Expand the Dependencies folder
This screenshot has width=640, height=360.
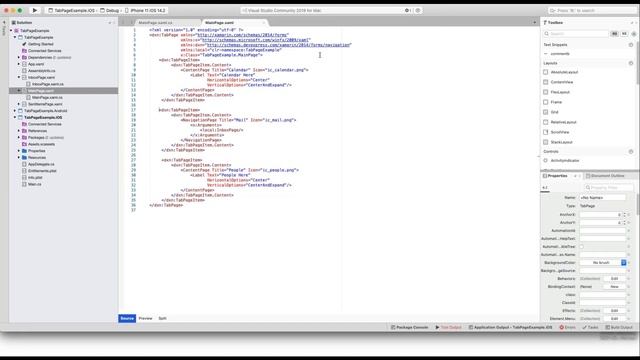[19, 58]
